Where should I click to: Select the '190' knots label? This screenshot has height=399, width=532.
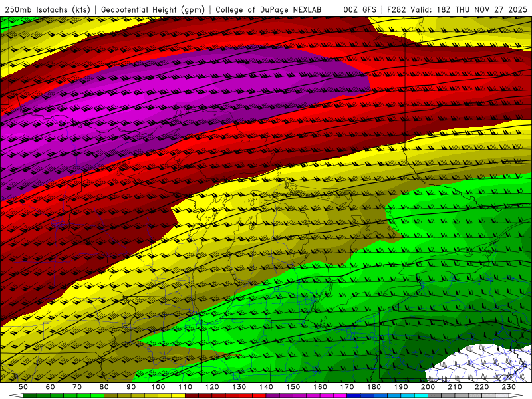point(401,387)
